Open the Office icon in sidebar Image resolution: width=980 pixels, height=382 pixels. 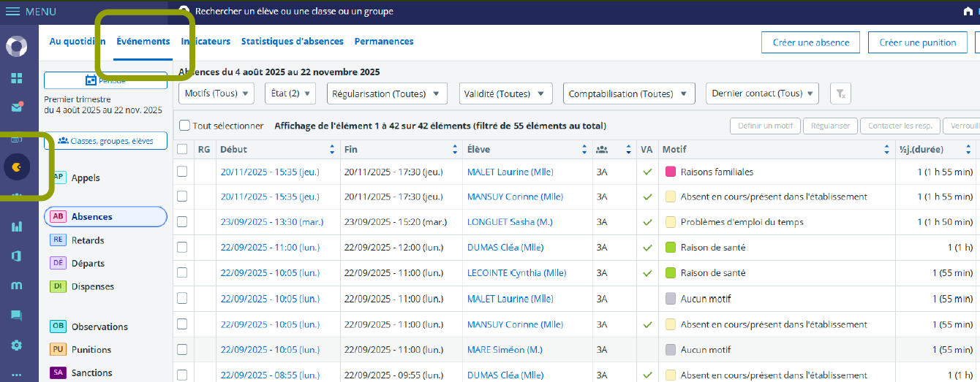(x=16, y=256)
